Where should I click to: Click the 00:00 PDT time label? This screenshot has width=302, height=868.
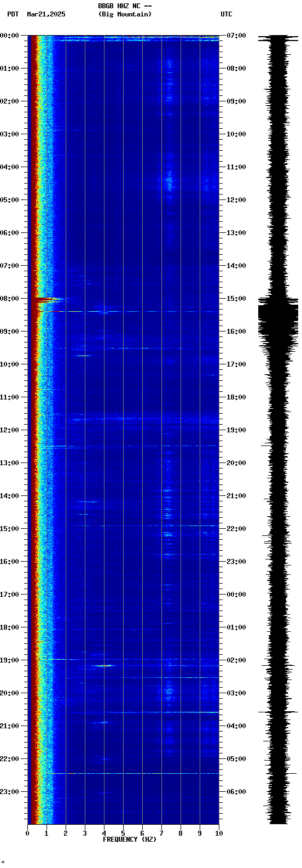pos(10,36)
